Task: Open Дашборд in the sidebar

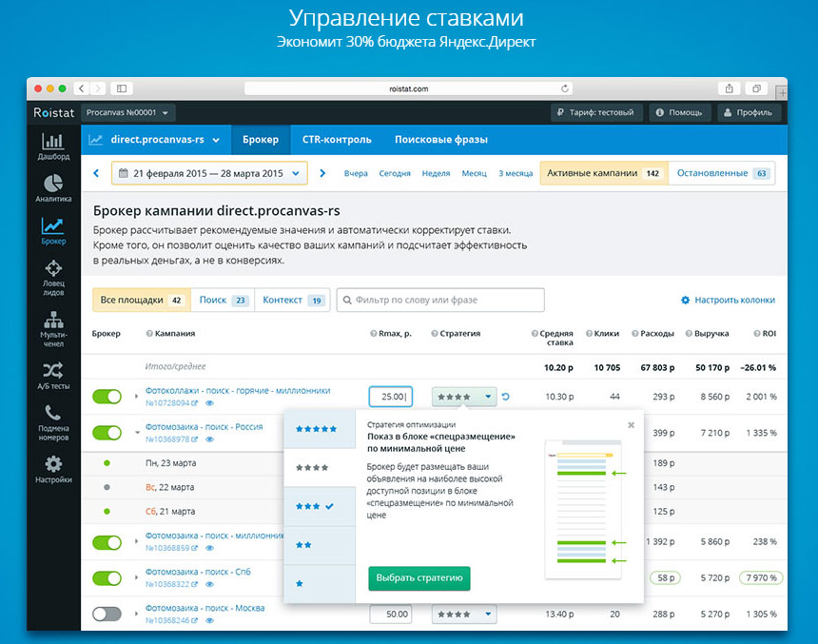Action: (x=53, y=146)
